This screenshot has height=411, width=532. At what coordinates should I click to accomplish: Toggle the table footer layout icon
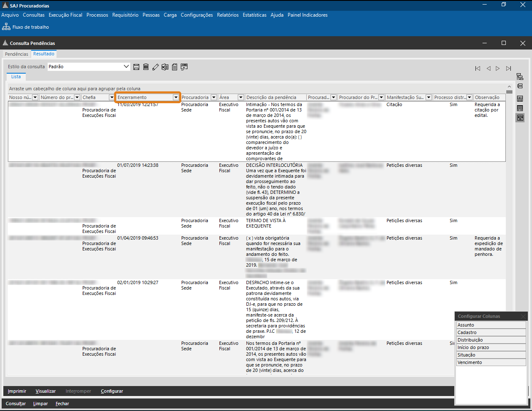click(x=520, y=108)
